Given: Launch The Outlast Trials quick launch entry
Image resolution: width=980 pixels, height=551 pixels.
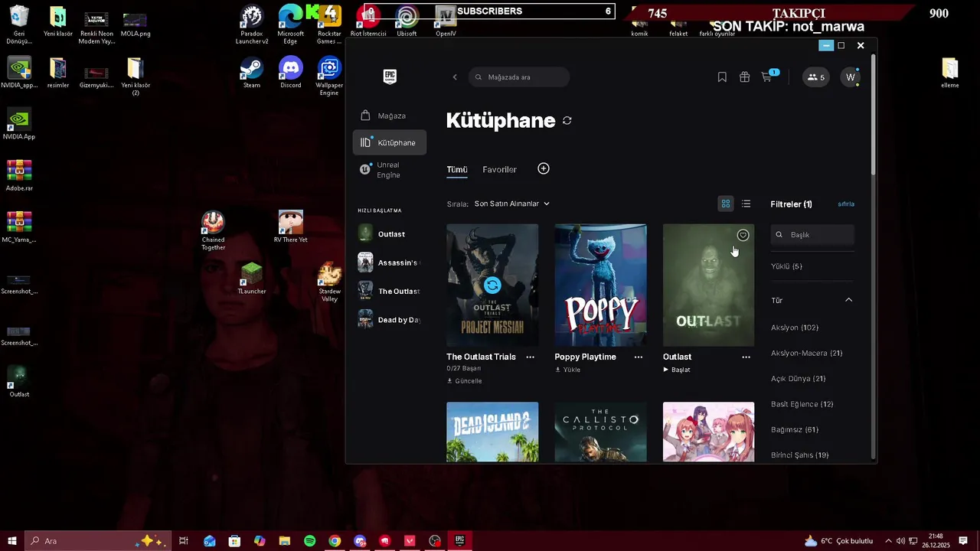Looking at the screenshot, I should pyautogui.click(x=389, y=291).
